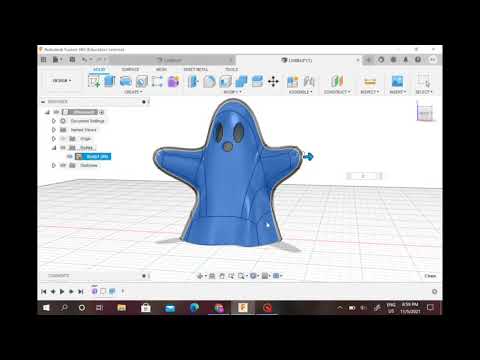Toggle Bodies folder visibility eye

point(63,147)
